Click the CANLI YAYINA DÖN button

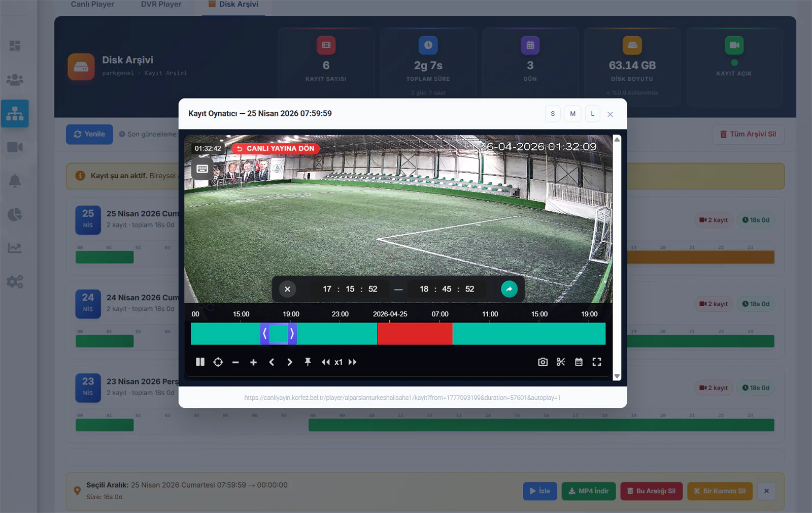276,148
